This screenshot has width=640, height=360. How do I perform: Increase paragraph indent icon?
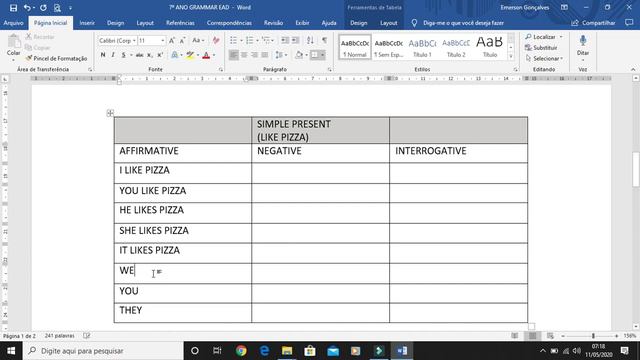[295, 40]
